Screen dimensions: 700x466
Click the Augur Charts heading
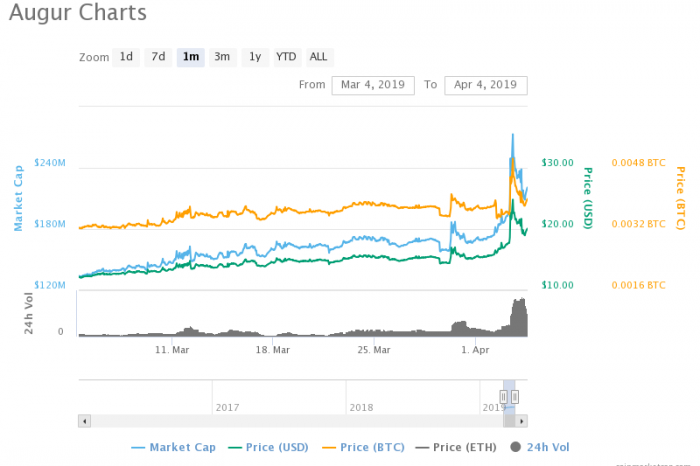pyautogui.click(x=78, y=12)
